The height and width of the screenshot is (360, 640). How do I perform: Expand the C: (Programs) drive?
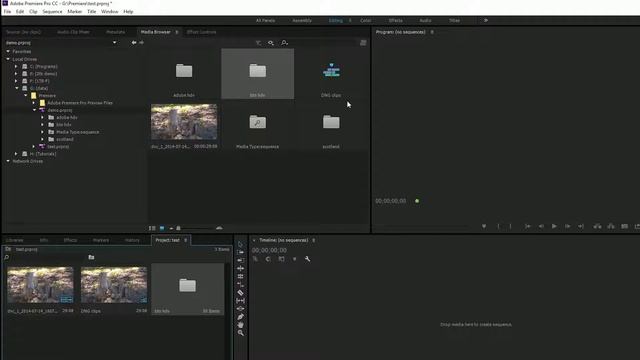[x=16, y=66]
